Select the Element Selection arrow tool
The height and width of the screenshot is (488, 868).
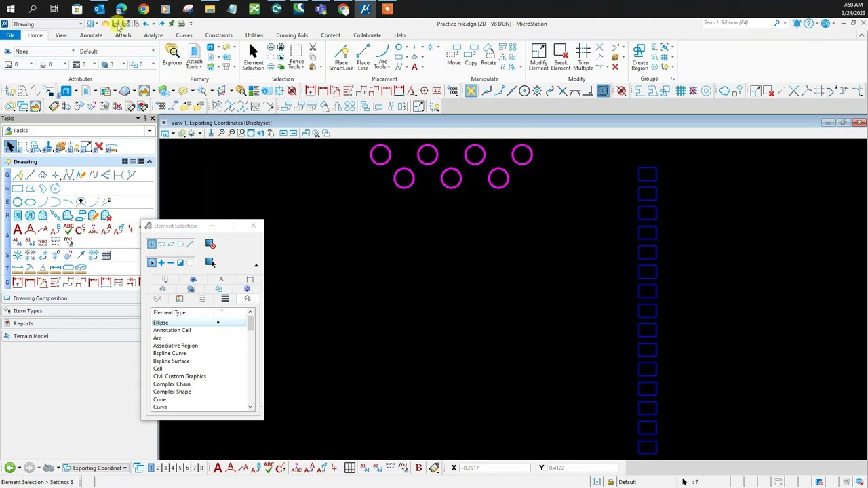[253, 57]
